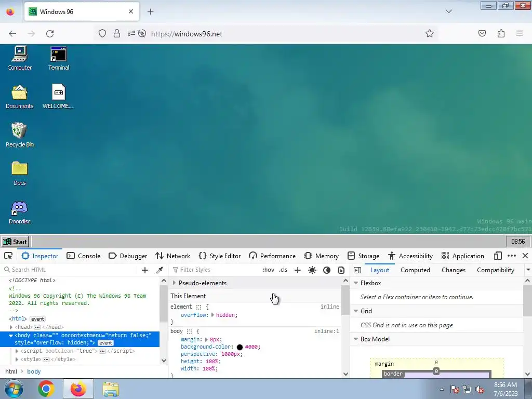Click the Filter Styles field
532x399 pixels.
[x=215, y=270]
